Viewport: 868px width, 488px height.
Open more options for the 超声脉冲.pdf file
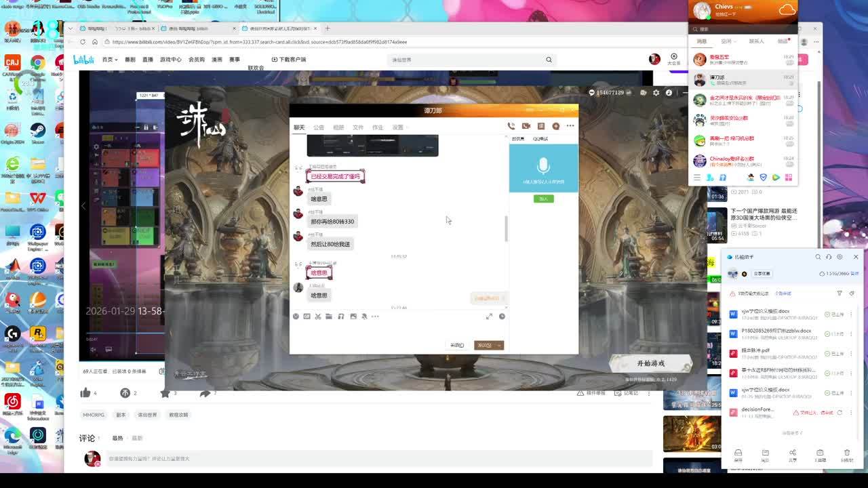[x=850, y=353]
